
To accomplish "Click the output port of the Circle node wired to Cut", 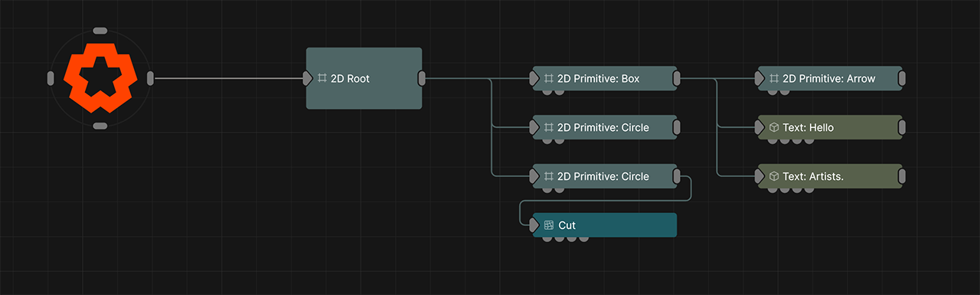I will pos(677,176).
